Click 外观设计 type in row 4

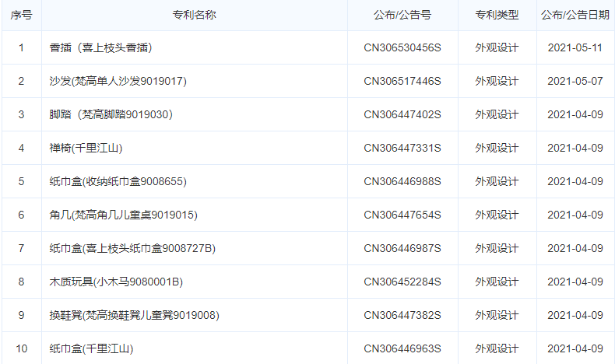point(497,148)
